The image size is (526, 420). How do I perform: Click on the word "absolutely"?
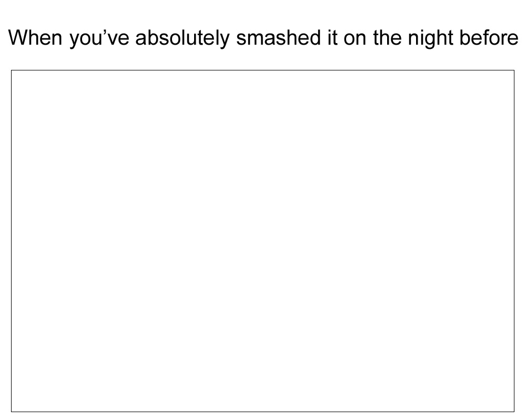click(183, 38)
